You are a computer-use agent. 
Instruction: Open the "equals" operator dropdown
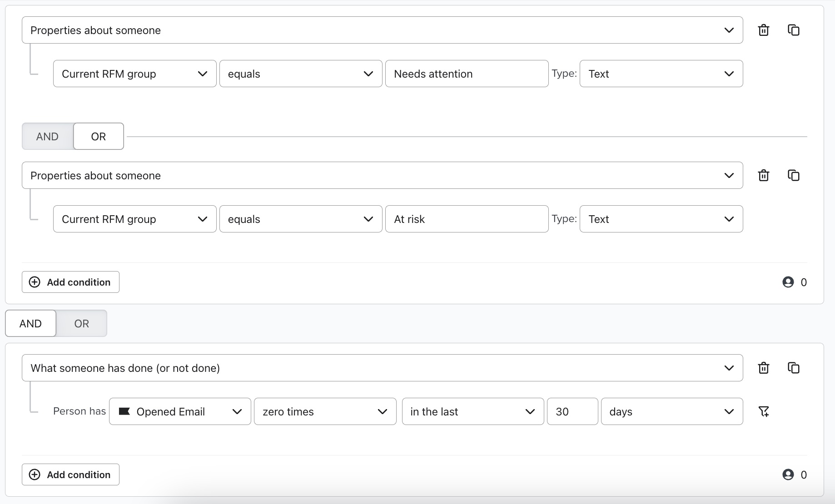300,73
